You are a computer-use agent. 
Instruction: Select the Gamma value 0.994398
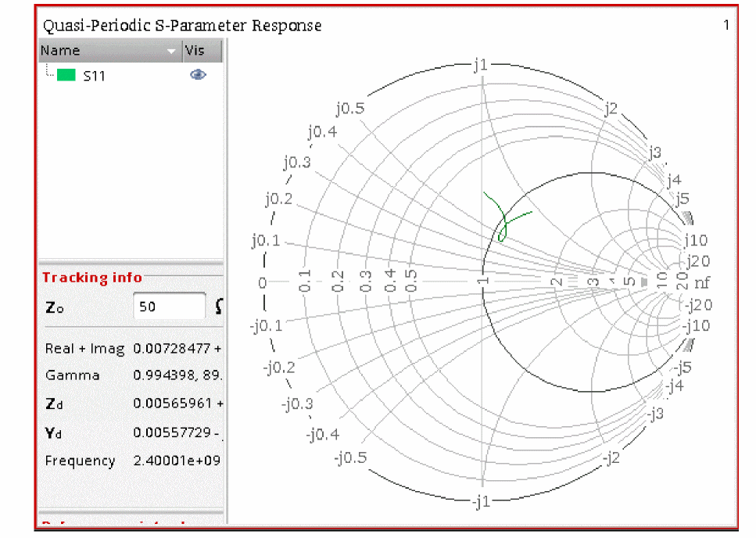click(x=166, y=375)
